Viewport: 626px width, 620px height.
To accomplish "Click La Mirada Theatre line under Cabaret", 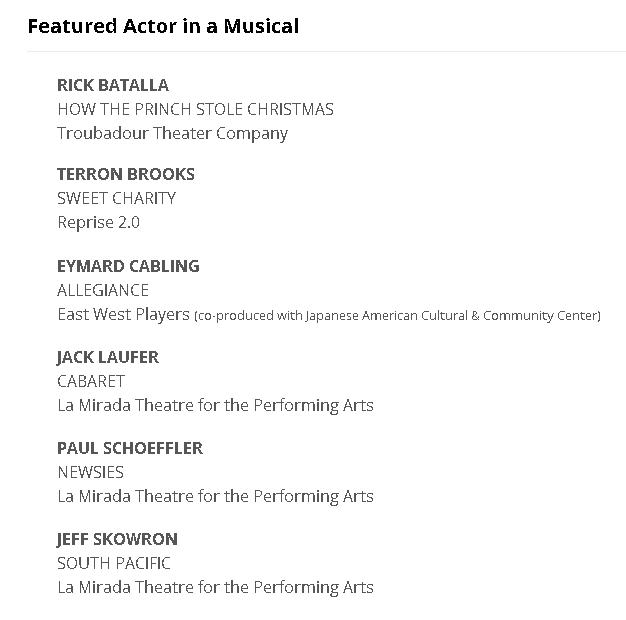I will (x=215, y=405).
